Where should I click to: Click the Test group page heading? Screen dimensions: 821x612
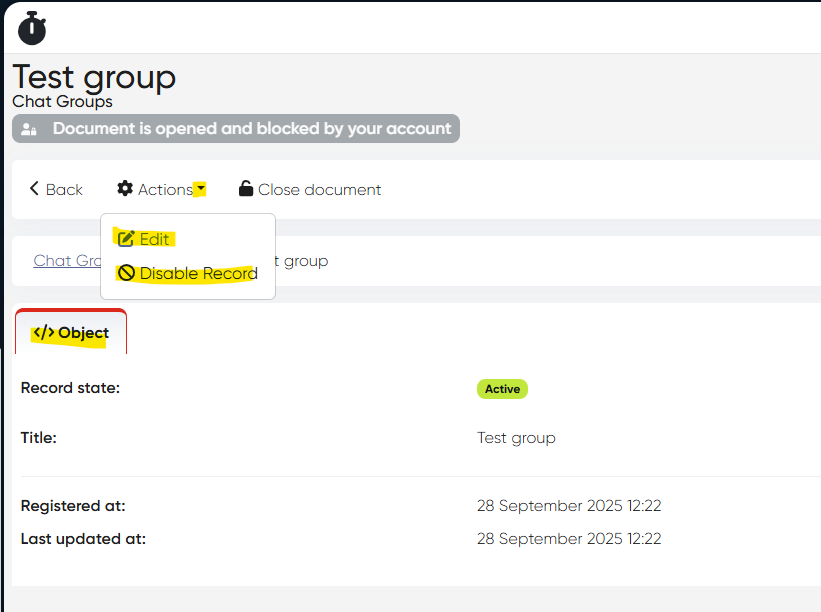94,77
